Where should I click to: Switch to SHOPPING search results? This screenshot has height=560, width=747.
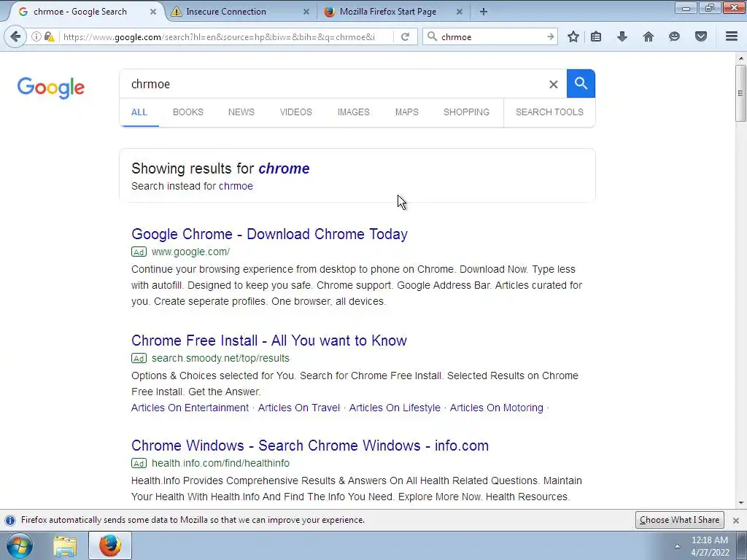click(x=466, y=112)
